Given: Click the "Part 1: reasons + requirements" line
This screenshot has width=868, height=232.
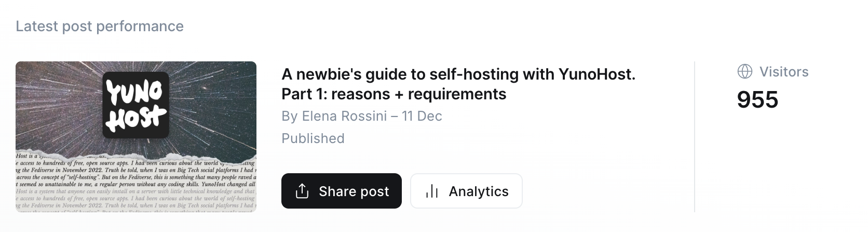Looking at the screenshot, I should [394, 94].
